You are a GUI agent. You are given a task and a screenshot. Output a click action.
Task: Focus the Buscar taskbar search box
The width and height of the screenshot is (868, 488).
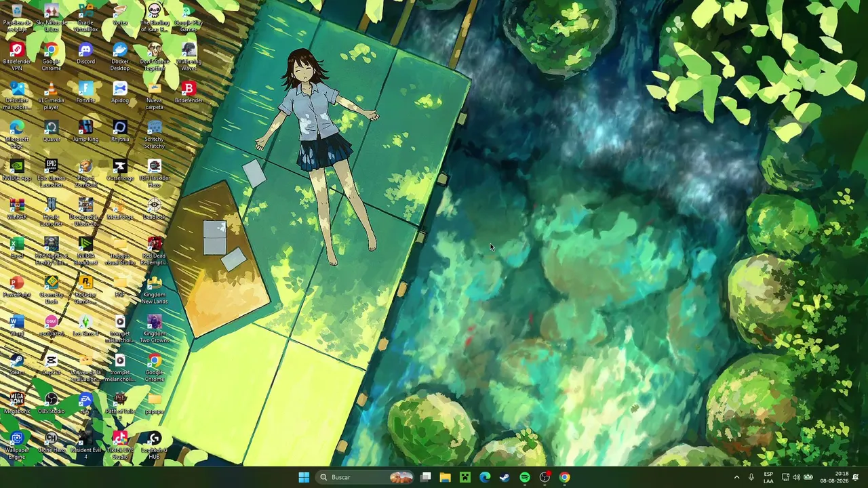pyautogui.click(x=366, y=477)
